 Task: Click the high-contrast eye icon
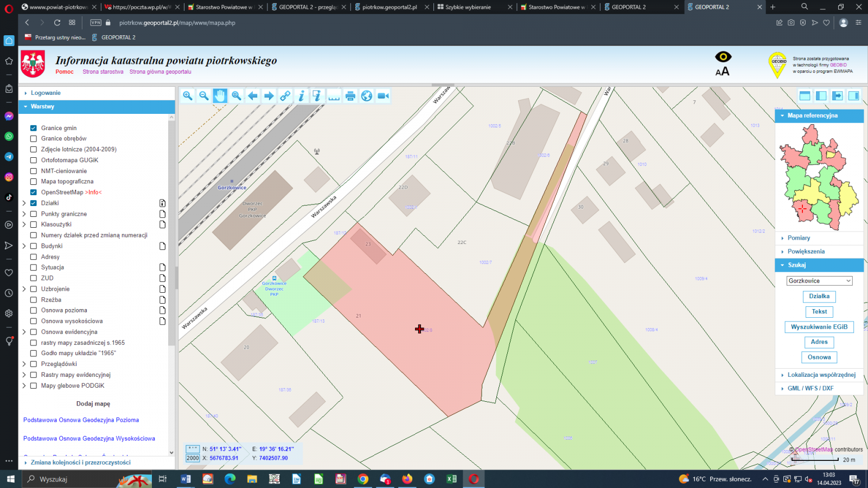723,57
